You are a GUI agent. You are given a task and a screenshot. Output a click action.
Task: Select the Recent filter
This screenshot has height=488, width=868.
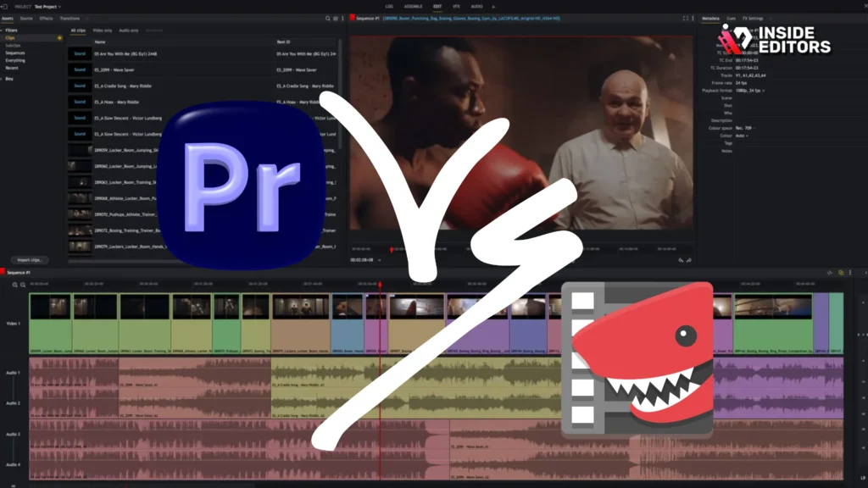(12, 68)
